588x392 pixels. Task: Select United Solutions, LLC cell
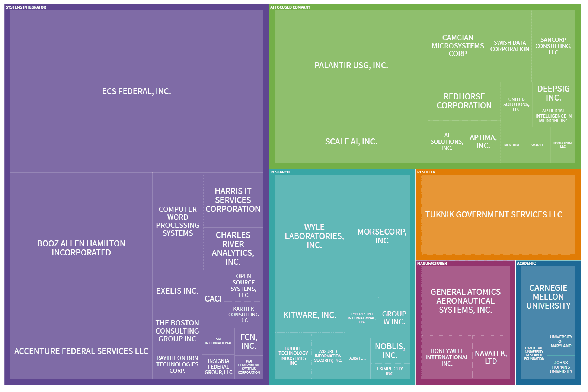click(516, 105)
